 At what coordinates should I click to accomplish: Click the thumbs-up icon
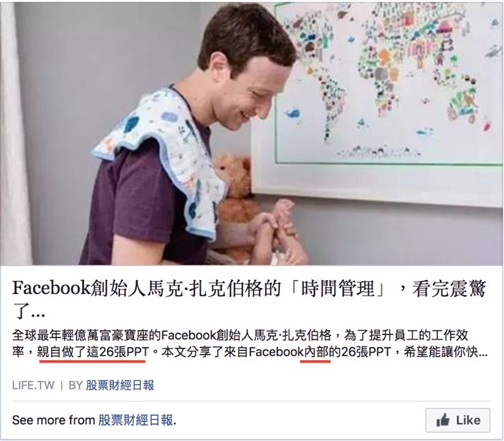pyautogui.click(x=443, y=420)
